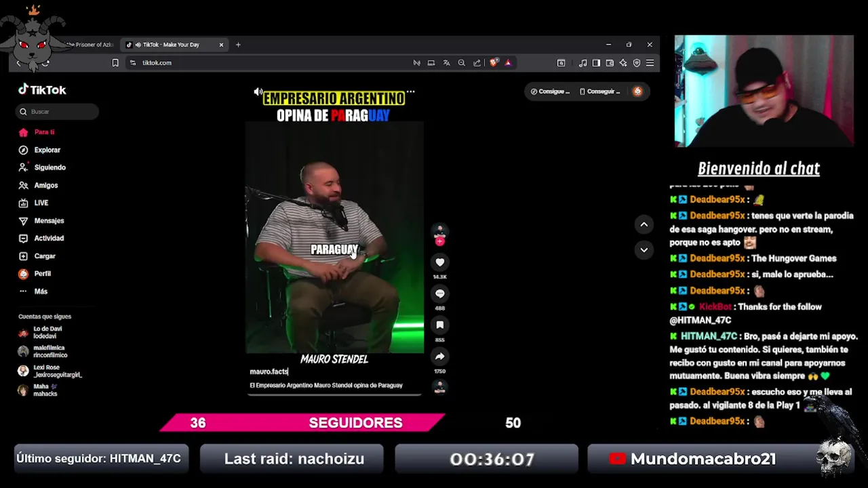Image resolution: width=868 pixels, height=488 pixels.
Task: Go to the previous video with up arrow
Action: (644, 224)
